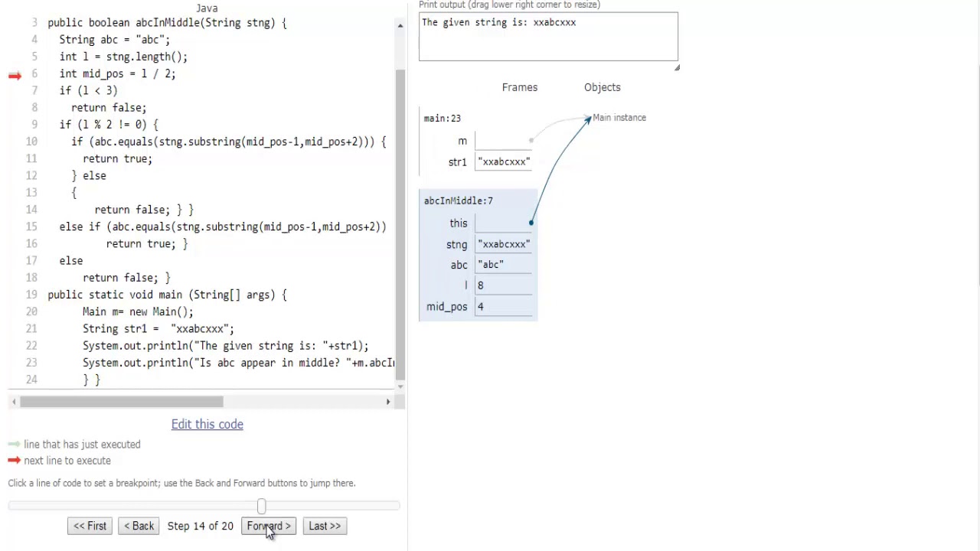980x551 pixels.
Task: Click the print output resize corner handle
Action: coord(676,67)
